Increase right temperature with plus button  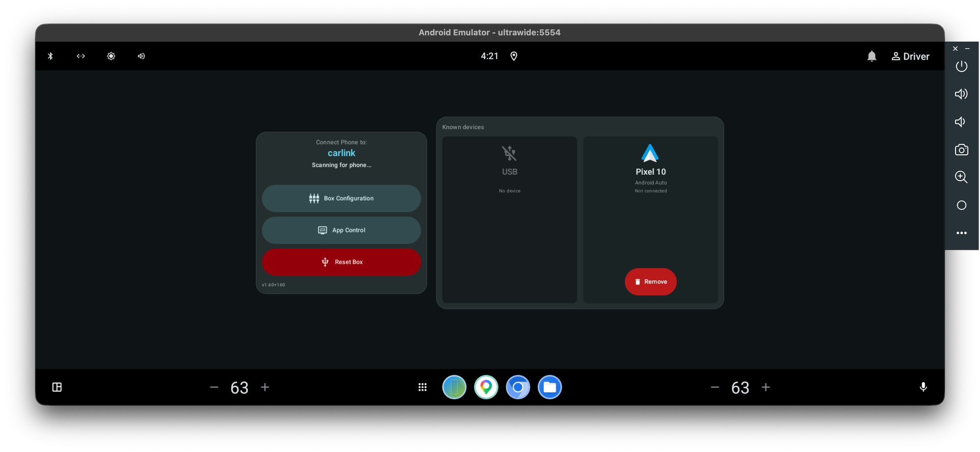766,387
